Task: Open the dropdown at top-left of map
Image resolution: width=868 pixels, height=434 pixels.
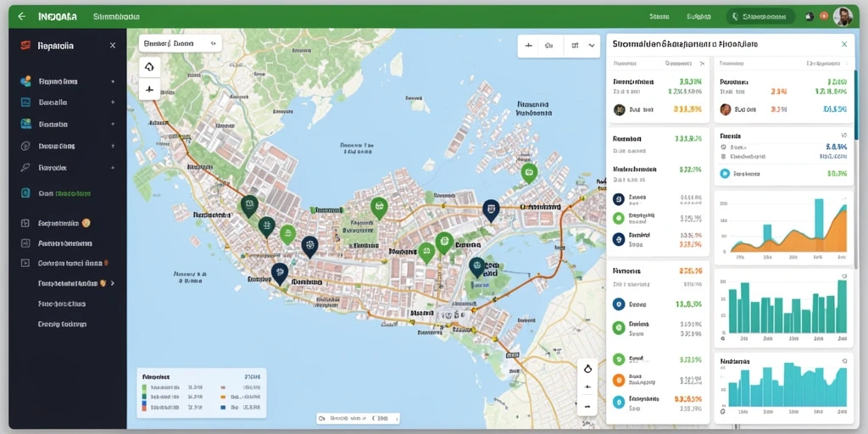Action: (181, 42)
